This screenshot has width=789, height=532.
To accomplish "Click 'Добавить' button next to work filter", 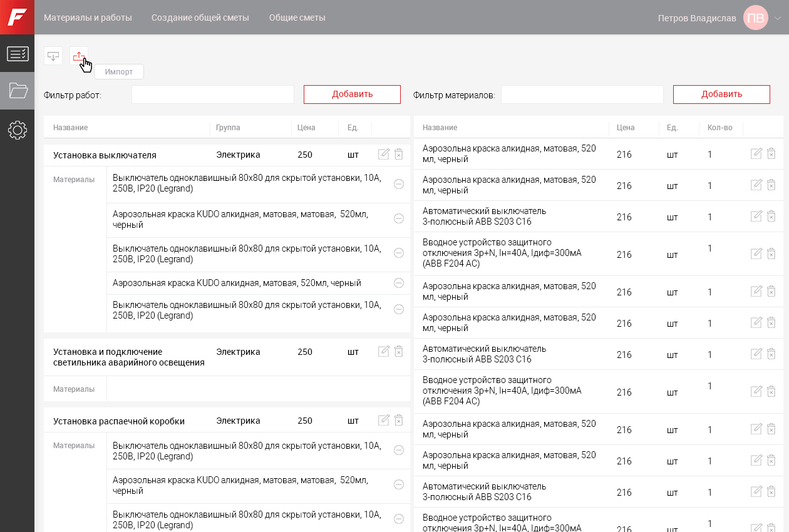I will point(352,95).
